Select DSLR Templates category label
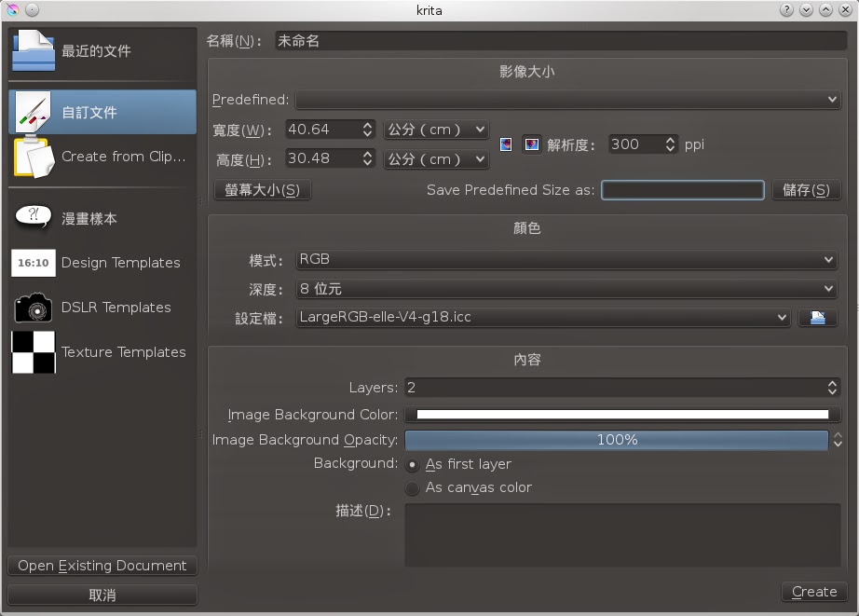Image resolution: width=859 pixels, height=616 pixels. point(116,308)
